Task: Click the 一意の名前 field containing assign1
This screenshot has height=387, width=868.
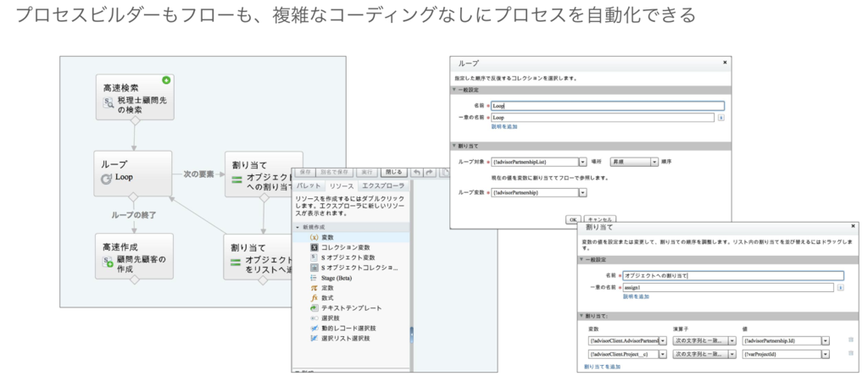Action: tap(727, 287)
